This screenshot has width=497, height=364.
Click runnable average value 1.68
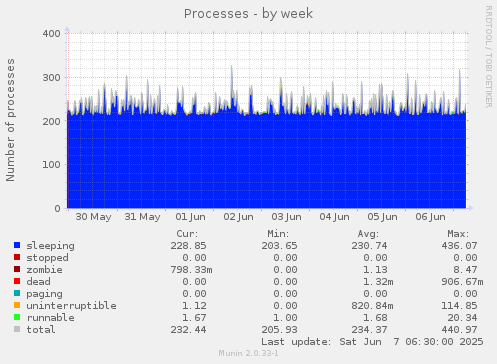tap(375, 318)
